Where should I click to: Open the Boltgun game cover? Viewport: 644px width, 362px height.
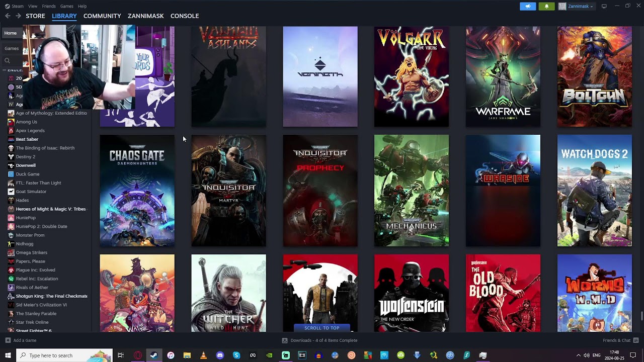(x=594, y=76)
